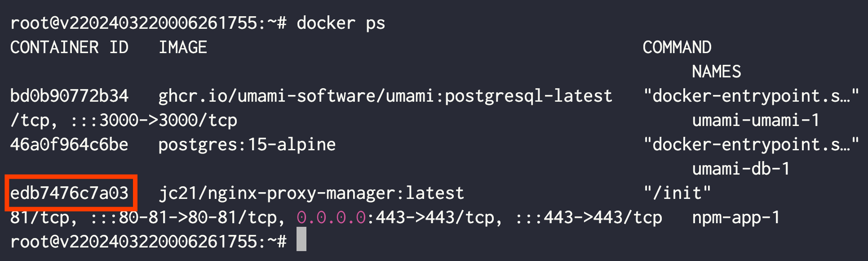Screen dimensions: 868x261
Task: Click container ID 46a0f964c6be
Action: pos(70,144)
